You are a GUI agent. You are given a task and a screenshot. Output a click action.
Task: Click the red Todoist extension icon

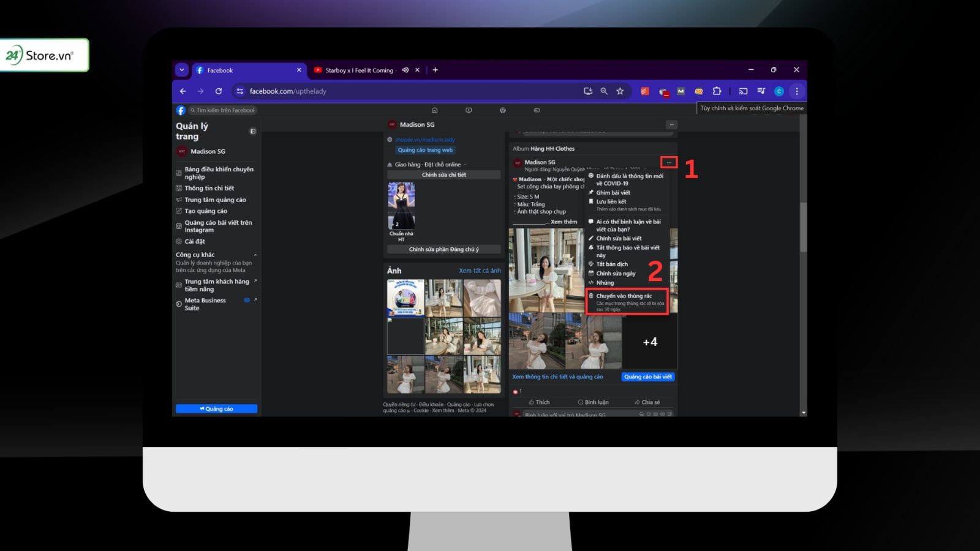pos(644,91)
